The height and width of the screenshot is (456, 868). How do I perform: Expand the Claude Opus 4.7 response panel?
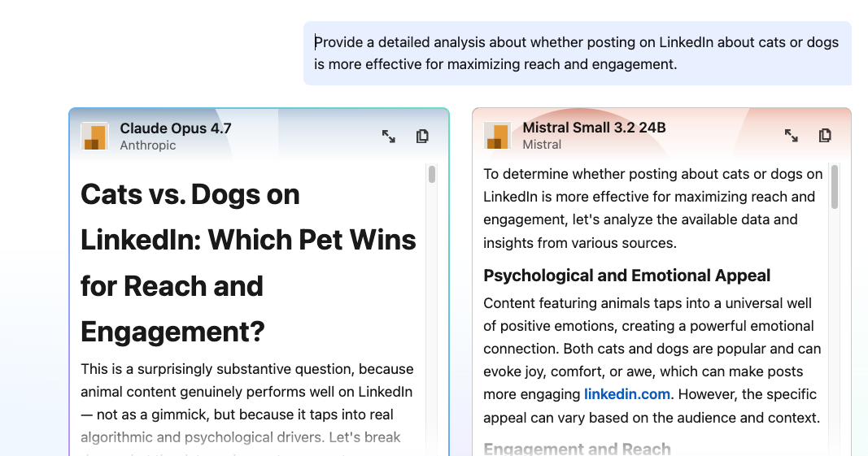pos(389,137)
